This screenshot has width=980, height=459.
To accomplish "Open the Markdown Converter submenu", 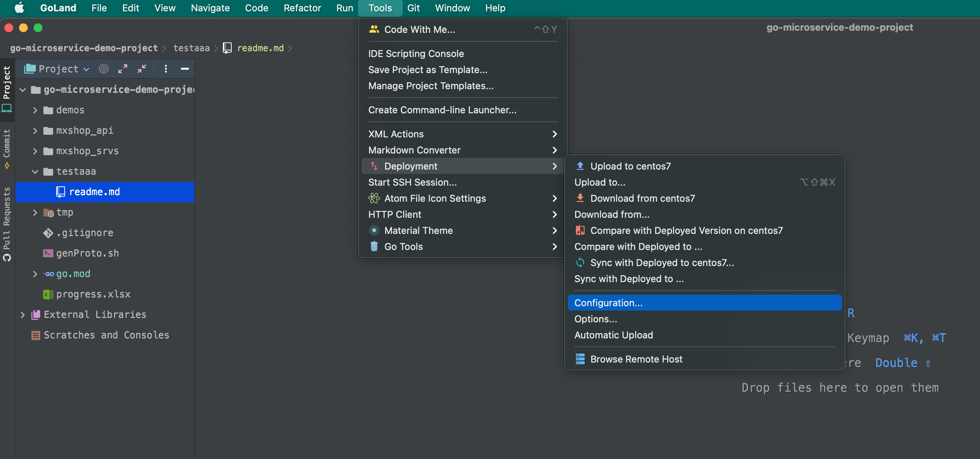I will click(463, 150).
